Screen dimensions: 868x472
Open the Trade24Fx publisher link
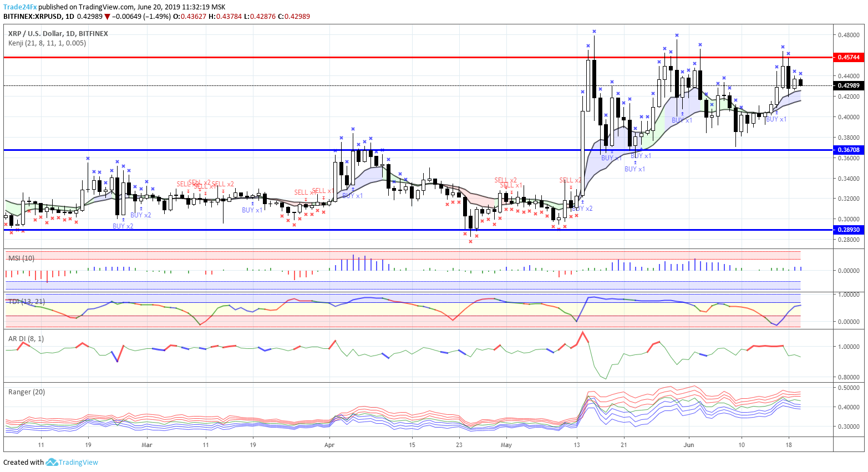pos(20,7)
